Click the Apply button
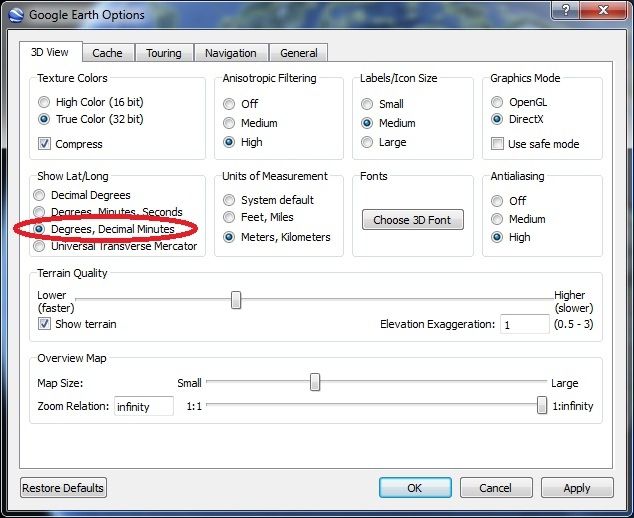Viewport: 634px width, 518px height. tap(577, 488)
